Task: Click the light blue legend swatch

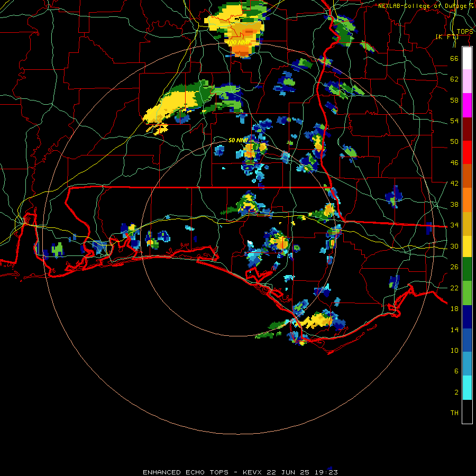Action: pos(467,364)
